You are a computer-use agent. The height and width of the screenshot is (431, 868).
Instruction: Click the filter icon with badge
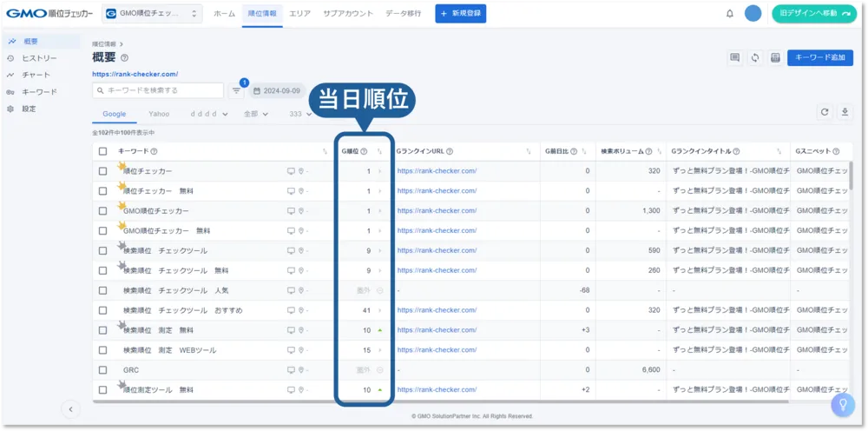[x=236, y=91]
